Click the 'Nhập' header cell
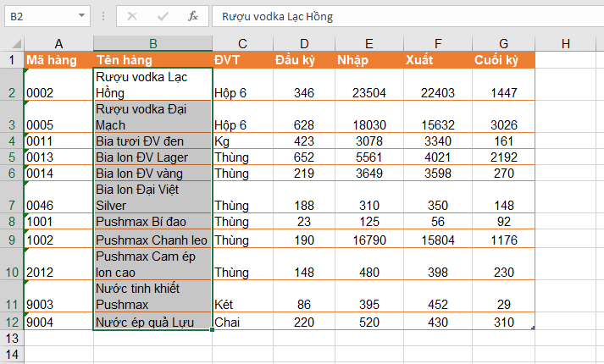The height and width of the screenshot is (364, 604). click(x=369, y=60)
